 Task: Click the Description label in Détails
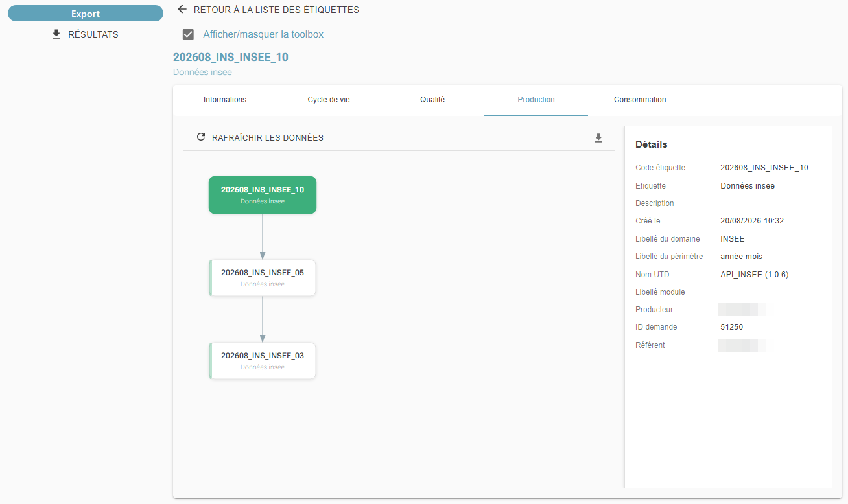click(x=655, y=203)
